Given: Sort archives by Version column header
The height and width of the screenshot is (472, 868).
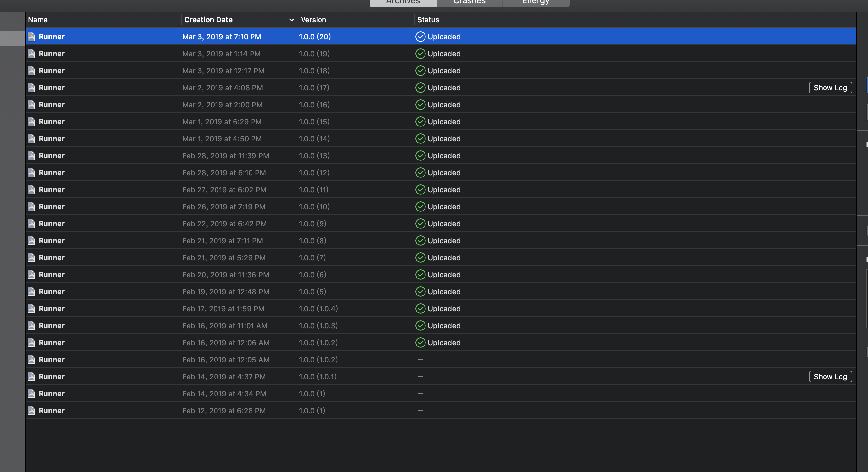Looking at the screenshot, I should [x=313, y=20].
